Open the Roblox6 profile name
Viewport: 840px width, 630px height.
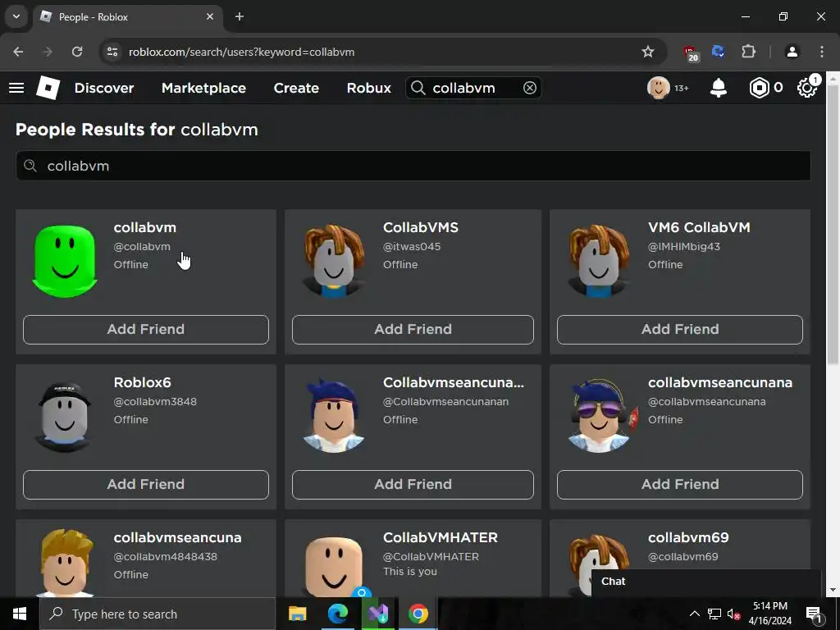142,382
